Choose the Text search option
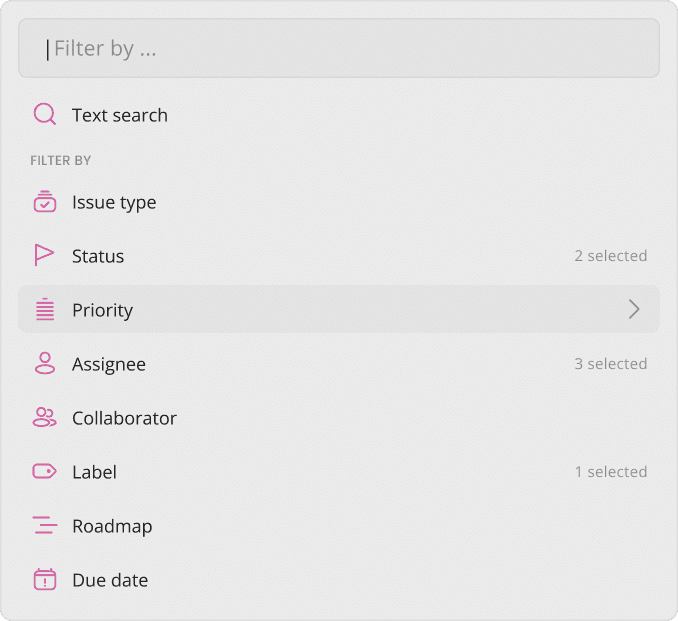This screenshot has width=678, height=621. [x=339, y=115]
